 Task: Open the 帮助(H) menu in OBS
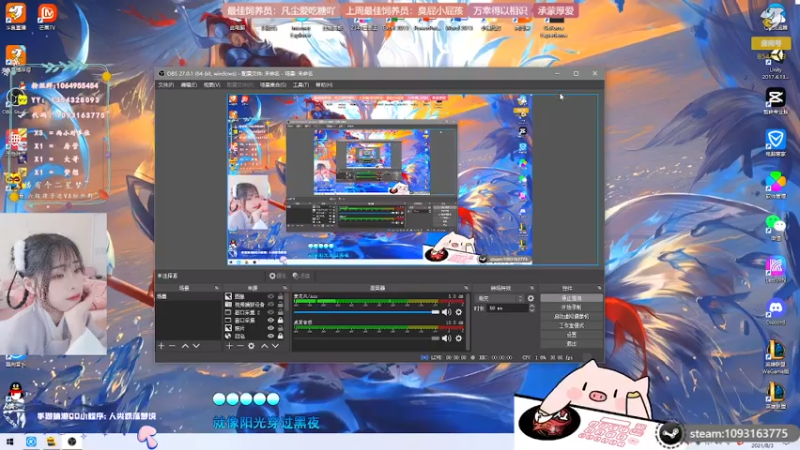tap(324, 85)
